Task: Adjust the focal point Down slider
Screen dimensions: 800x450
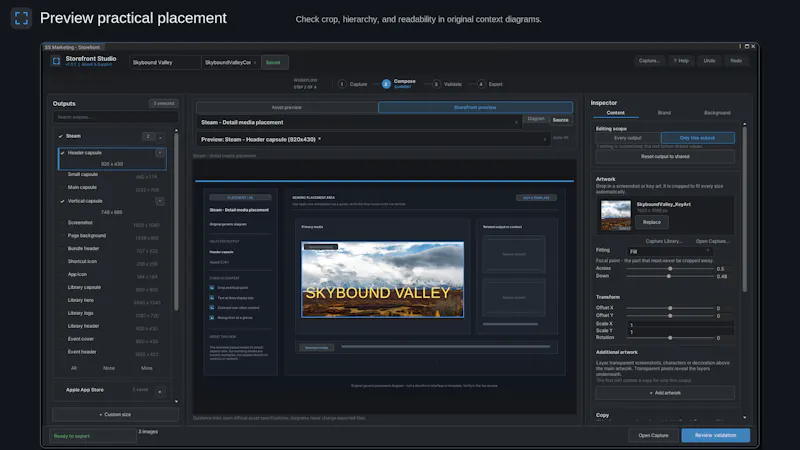Action: pyautogui.click(x=669, y=276)
